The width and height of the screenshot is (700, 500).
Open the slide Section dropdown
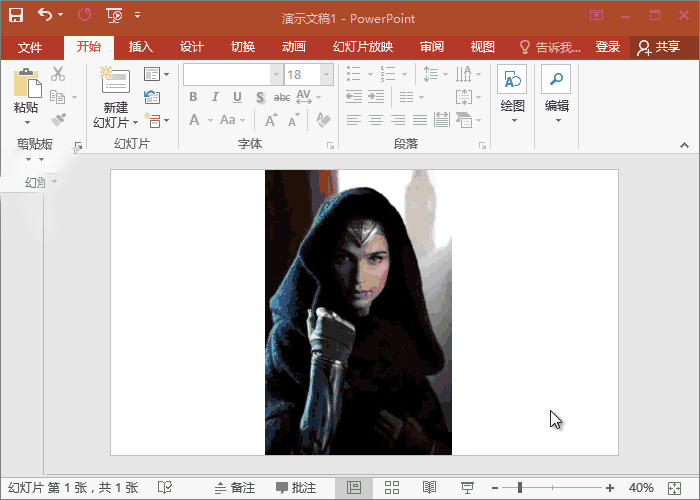tap(156, 121)
